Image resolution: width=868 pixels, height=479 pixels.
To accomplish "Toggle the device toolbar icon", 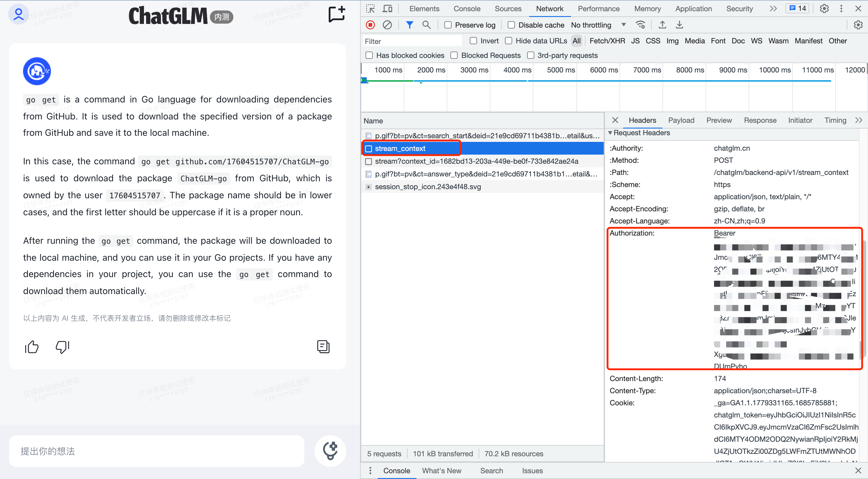I will (388, 8).
